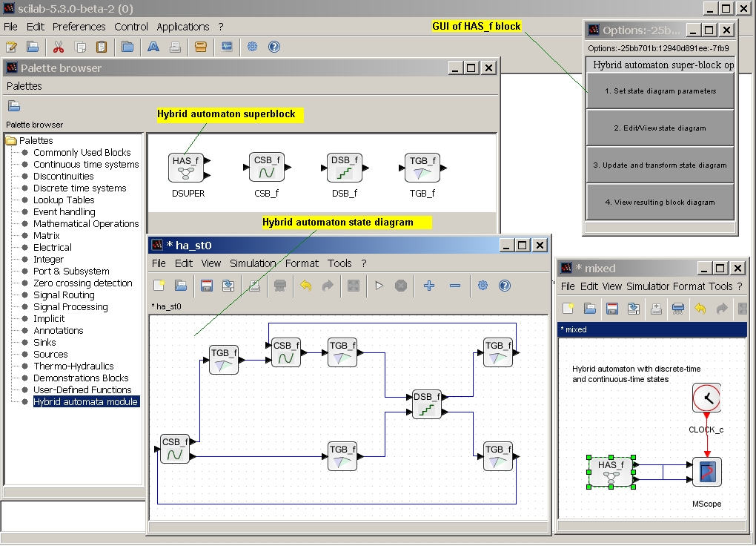The image size is (756, 546).
Task: Click the load palette icon in Palette browser
Action: tap(14, 106)
